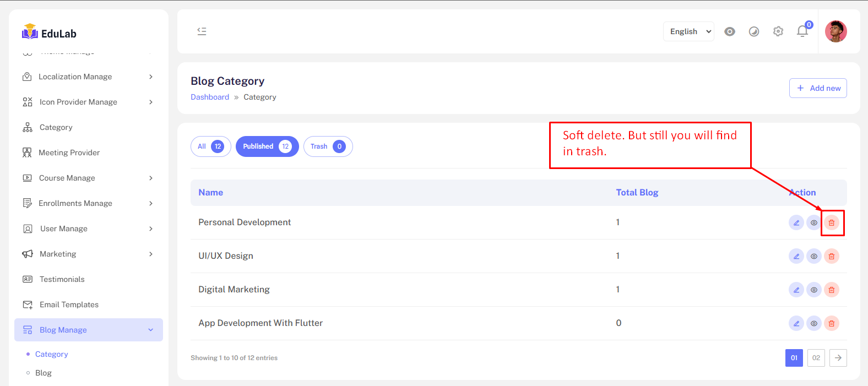Expand the Course Manage menu
868x386 pixels.
[x=88, y=178]
